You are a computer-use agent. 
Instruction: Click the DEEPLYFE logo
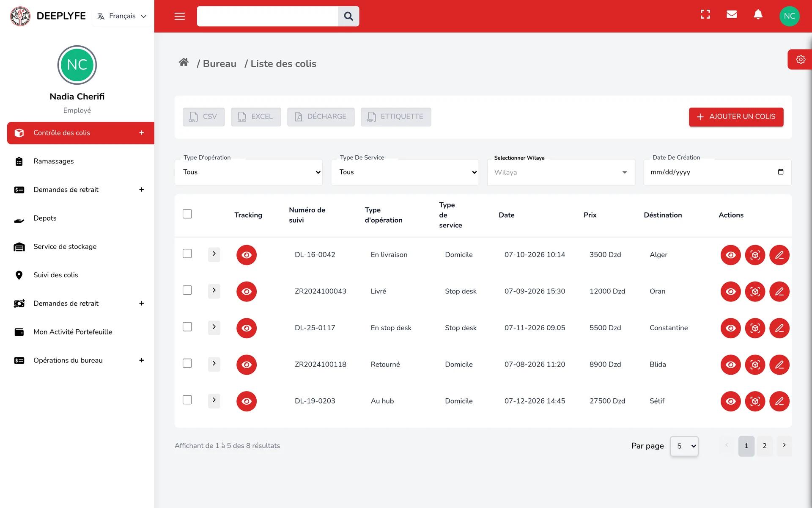coord(48,16)
